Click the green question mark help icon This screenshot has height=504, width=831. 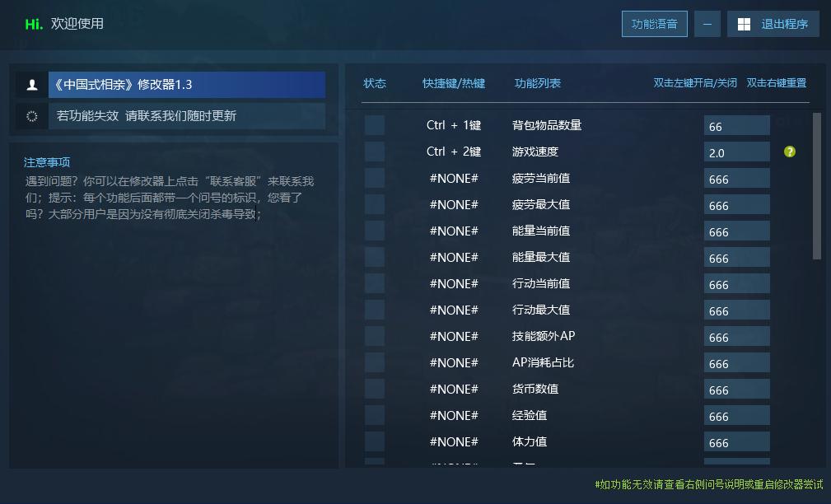point(789,152)
